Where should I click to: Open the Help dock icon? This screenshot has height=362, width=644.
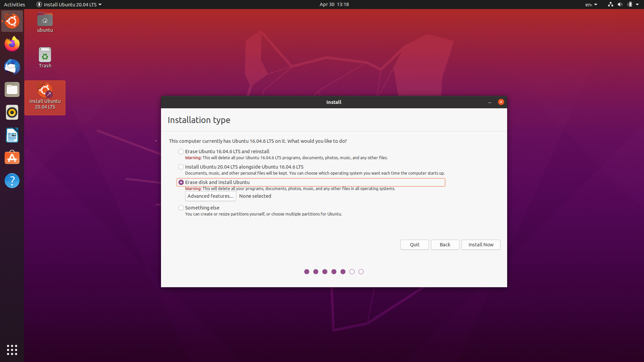pyautogui.click(x=12, y=181)
